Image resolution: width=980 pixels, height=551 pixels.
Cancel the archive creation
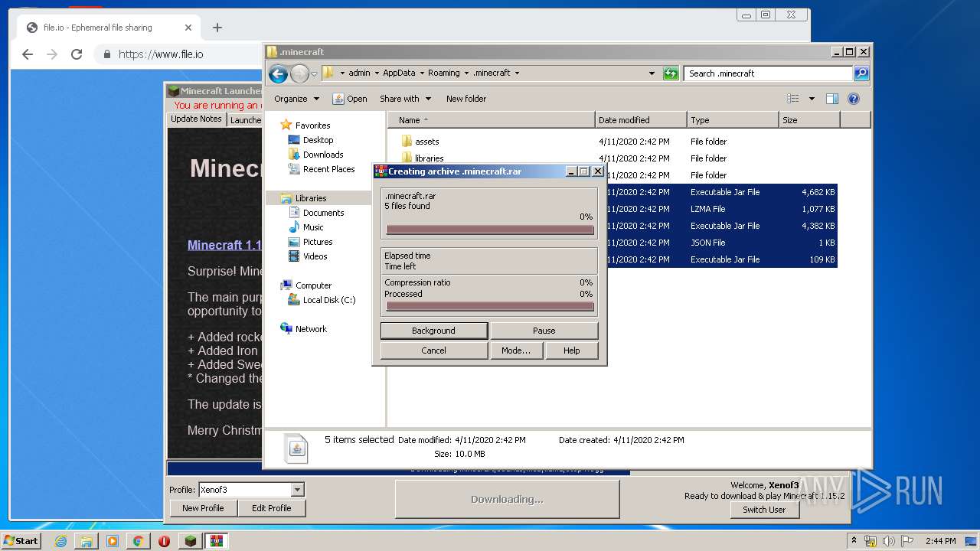tap(433, 350)
